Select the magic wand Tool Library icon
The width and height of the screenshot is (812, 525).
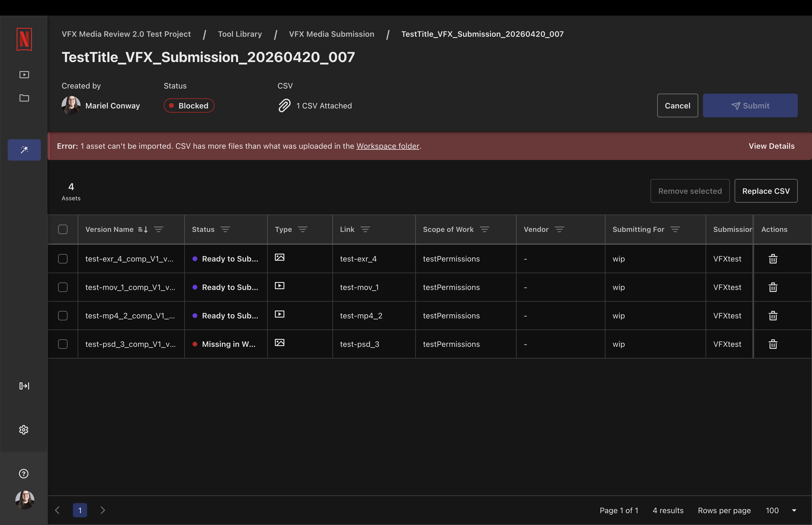click(x=24, y=150)
